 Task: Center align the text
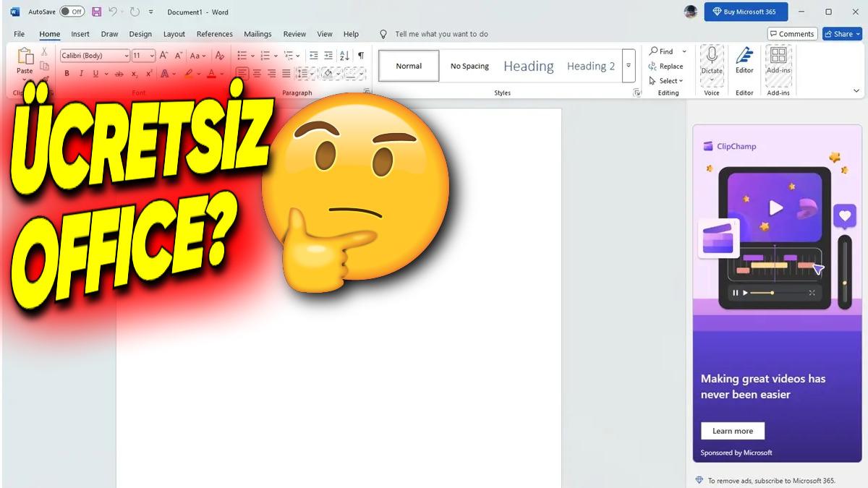[256, 74]
